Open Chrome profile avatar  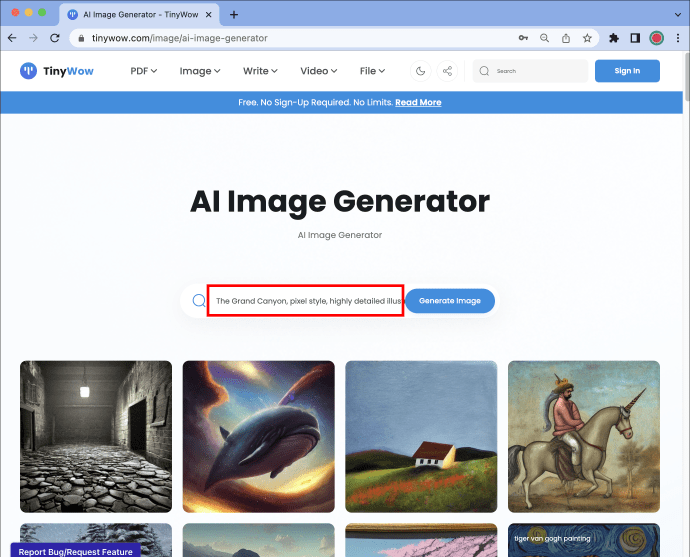656,38
